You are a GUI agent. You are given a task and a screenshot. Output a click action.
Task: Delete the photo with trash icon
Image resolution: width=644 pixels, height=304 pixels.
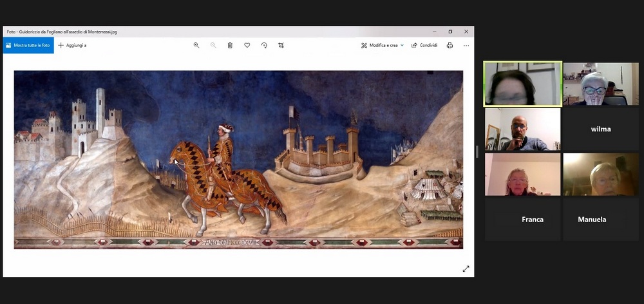point(230,45)
